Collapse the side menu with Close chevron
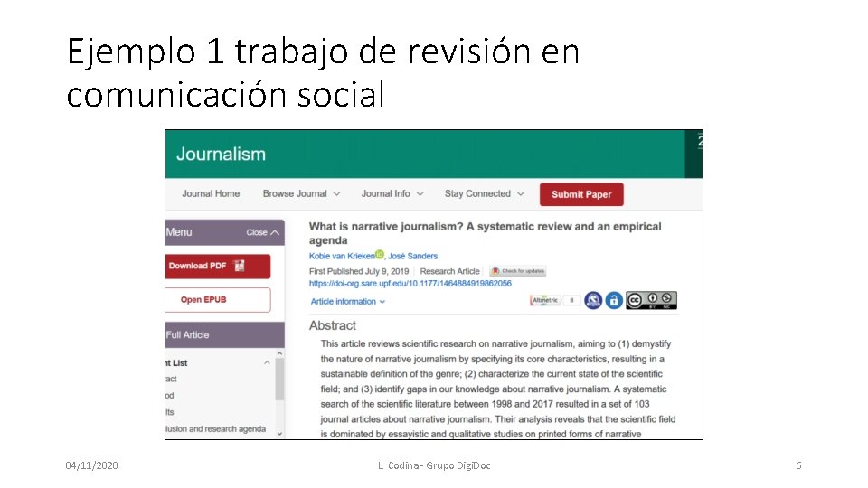Screen dimensions: 868x488 tap(262, 232)
